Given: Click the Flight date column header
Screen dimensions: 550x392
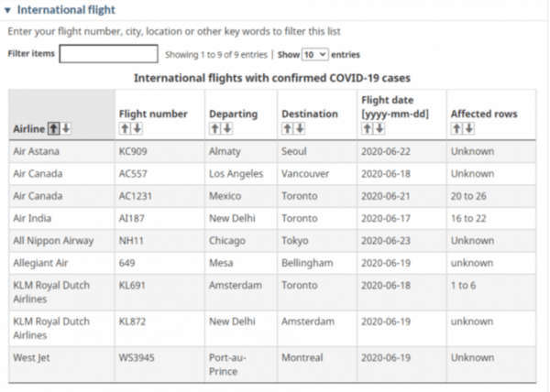Looking at the screenshot, I should click(x=388, y=105).
